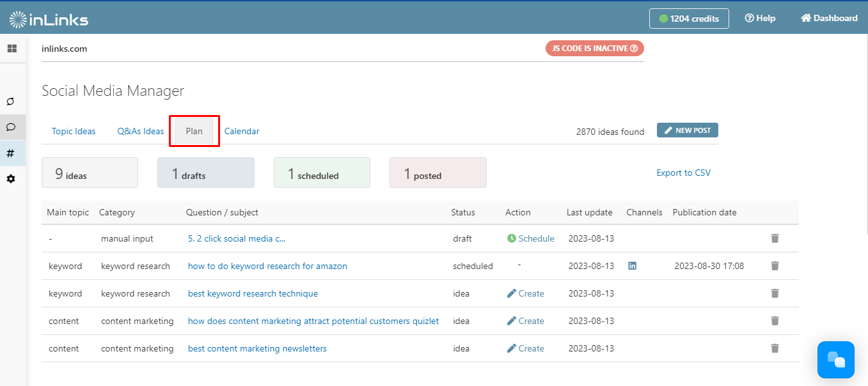Open the sidebar icon above the speech bubble
Image resolution: width=868 pixels, height=386 pixels.
click(x=11, y=102)
